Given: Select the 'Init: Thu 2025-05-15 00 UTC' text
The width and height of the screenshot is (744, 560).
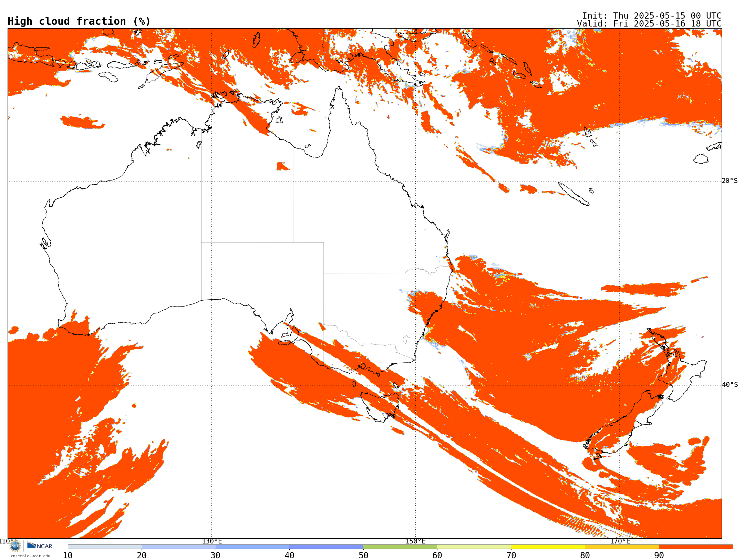Looking at the screenshot, I should (x=651, y=15).
